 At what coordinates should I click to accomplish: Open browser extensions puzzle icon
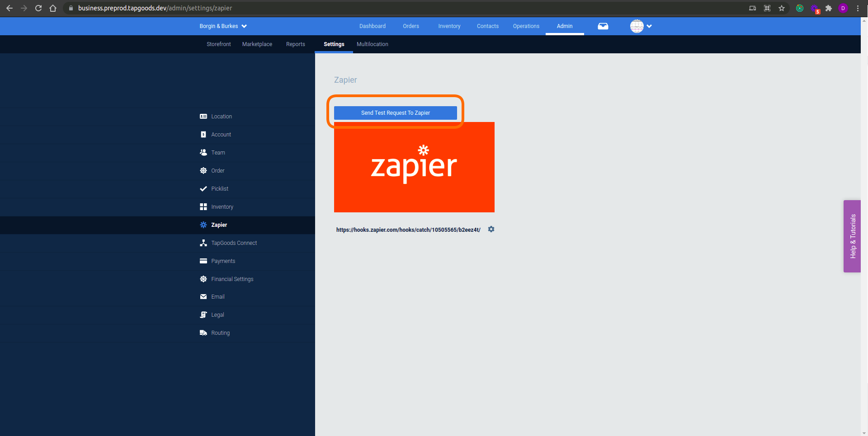829,8
